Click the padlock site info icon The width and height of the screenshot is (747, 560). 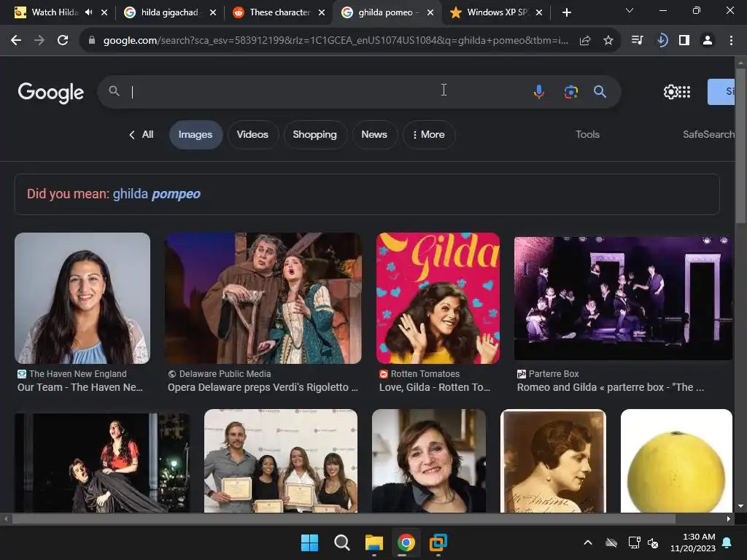pyautogui.click(x=91, y=41)
